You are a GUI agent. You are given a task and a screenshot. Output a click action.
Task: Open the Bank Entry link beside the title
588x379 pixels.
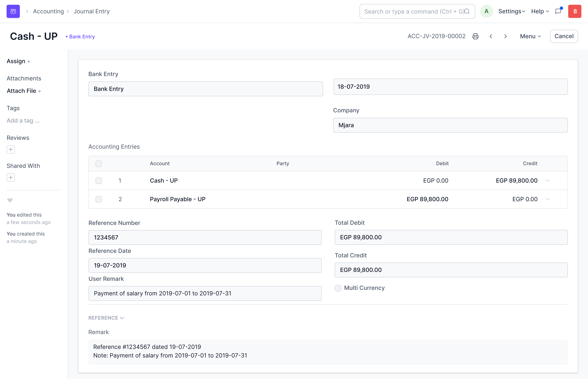click(82, 36)
